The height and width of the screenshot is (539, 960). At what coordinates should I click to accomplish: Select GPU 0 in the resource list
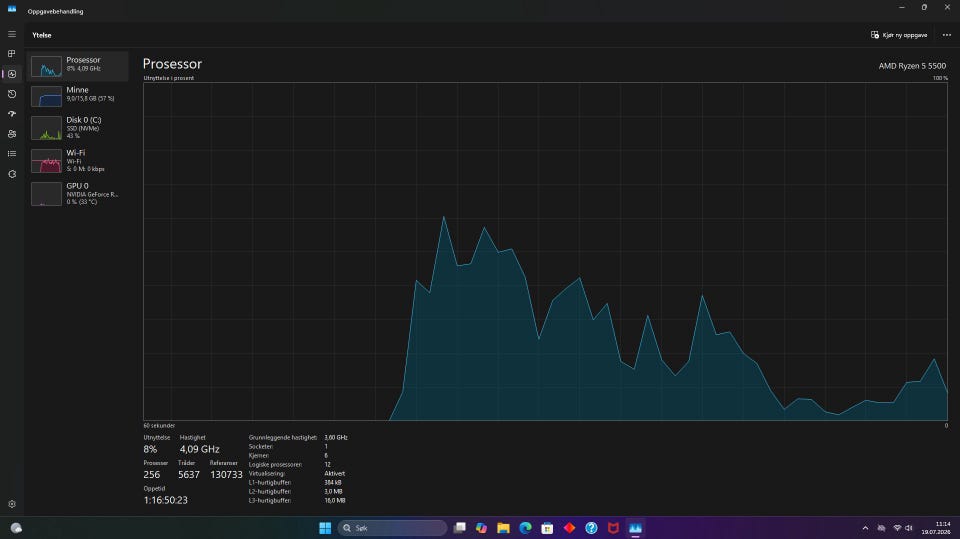(78, 194)
